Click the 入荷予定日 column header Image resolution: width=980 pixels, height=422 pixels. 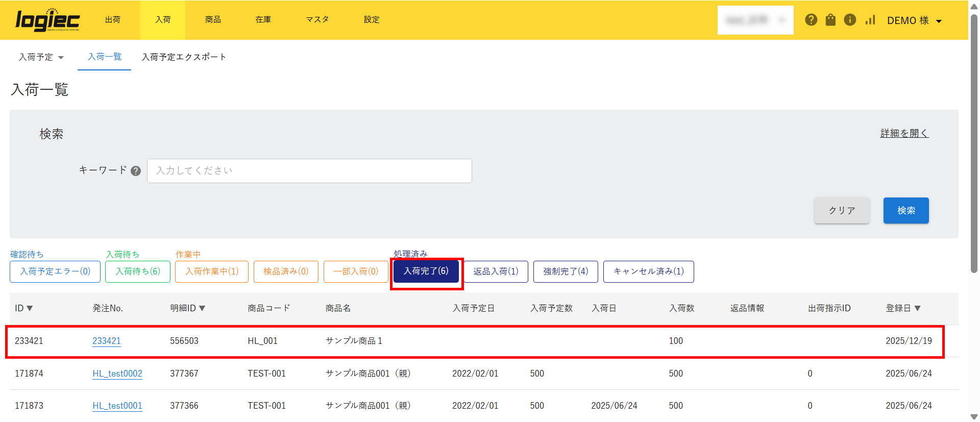pyautogui.click(x=474, y=308)
